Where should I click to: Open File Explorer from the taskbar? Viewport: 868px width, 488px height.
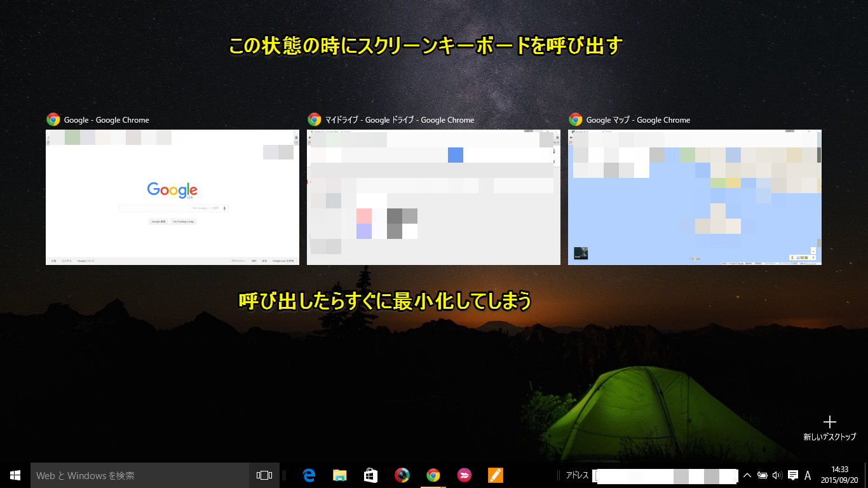coord(340,475)
